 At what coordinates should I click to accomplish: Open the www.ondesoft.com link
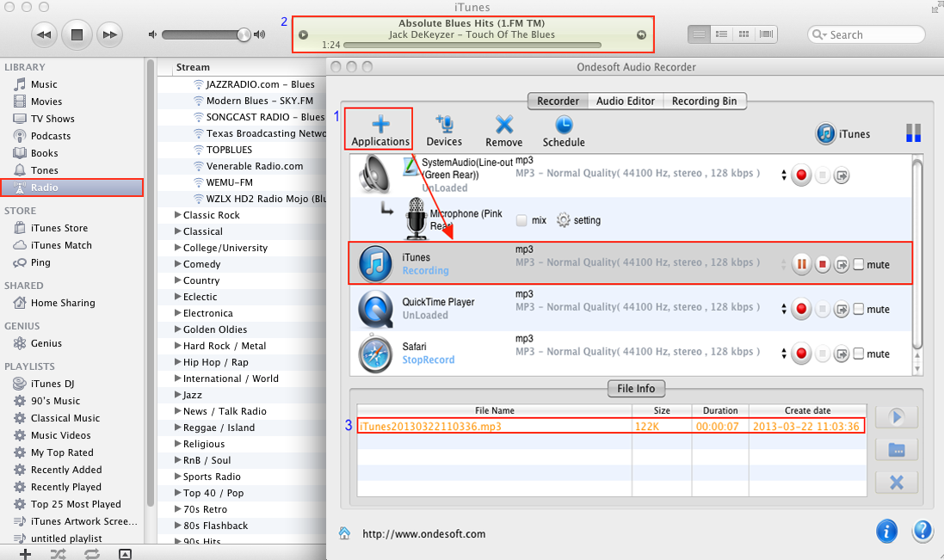423,533
